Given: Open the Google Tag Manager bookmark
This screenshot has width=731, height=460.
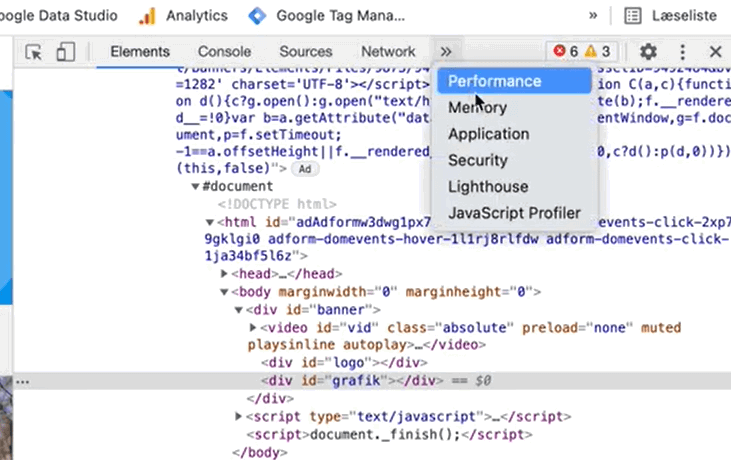Looking at the screenshot, I should [x=327, y=16].
